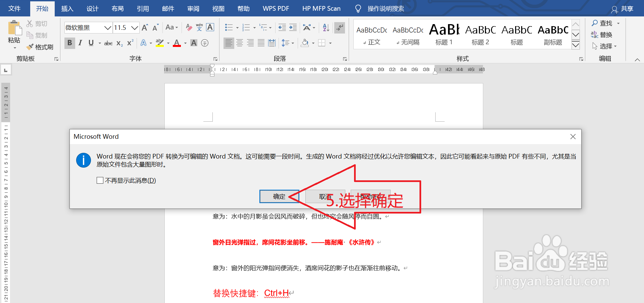The width and height of the screenshot is (644, 303).
Task: Apply yellow text highlight color
Action: pyautogui.click(x=160, y=43)
